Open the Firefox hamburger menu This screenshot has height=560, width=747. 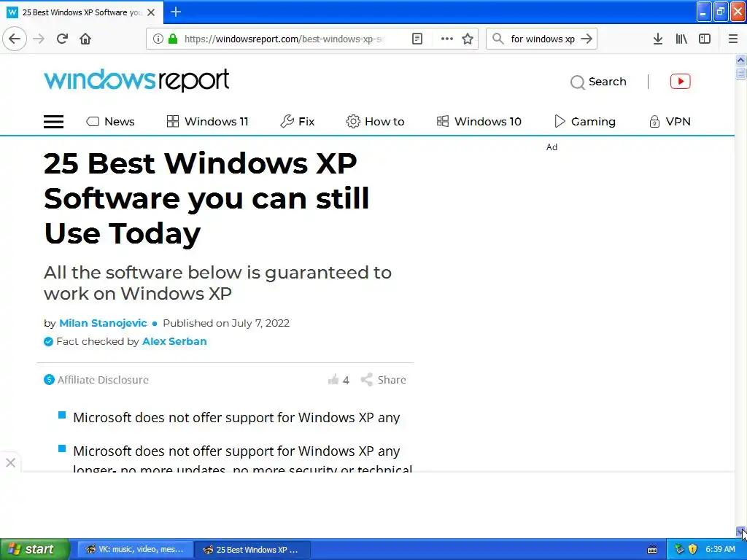click(x=733, y=39)
